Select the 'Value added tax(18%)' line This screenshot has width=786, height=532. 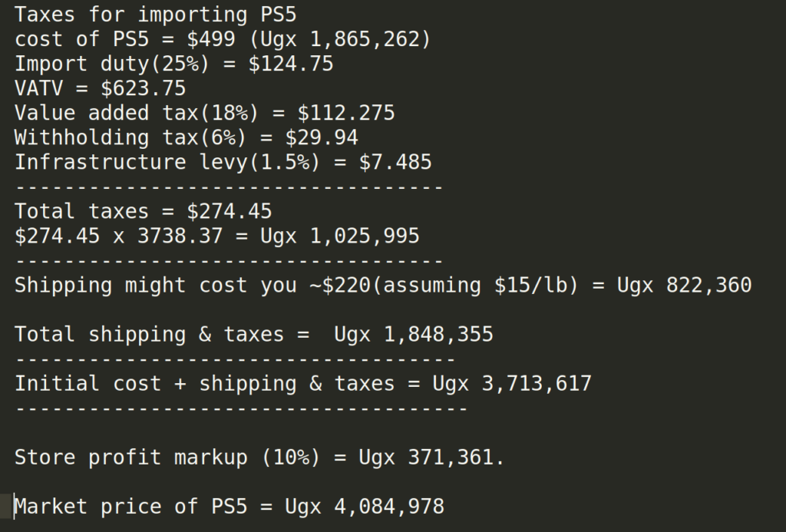(x=204, y=114)
